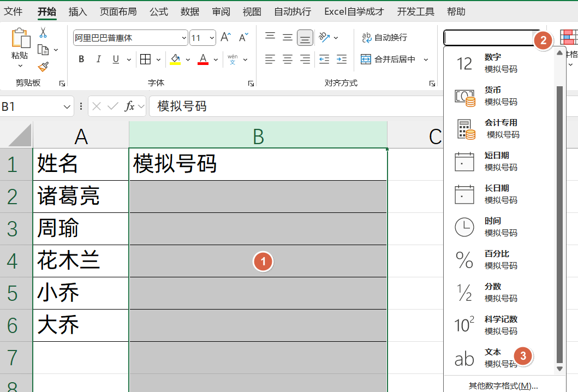This screenshot has height=392, width=578.
Task: Center text horizontally
Action: pos(288,59)
